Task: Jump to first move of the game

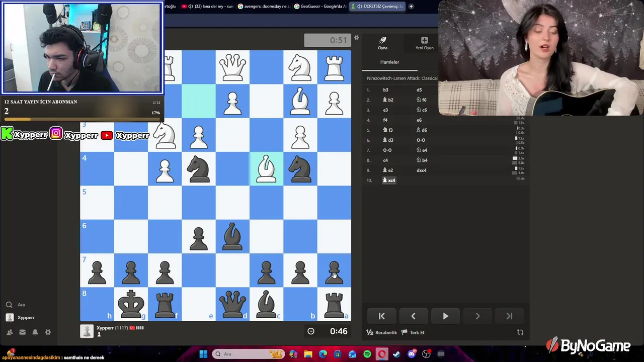Action: tap(381, 316)
